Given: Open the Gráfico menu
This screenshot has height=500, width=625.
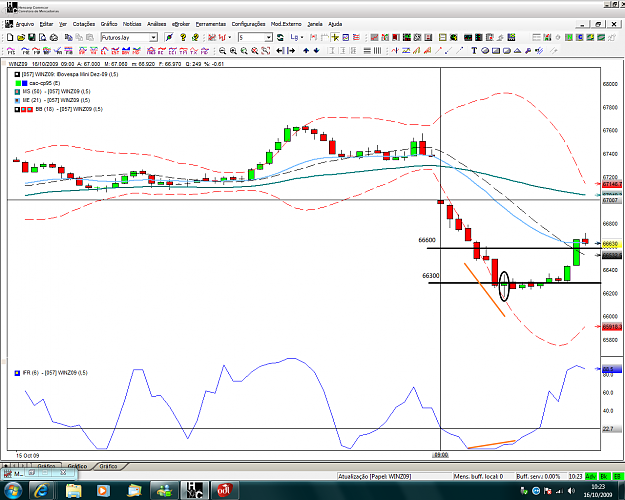Looking at the screenshot, I should click(x=109, y=24).
